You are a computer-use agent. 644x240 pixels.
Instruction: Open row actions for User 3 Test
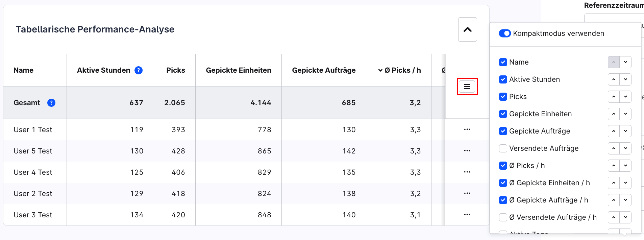(467, 214)
